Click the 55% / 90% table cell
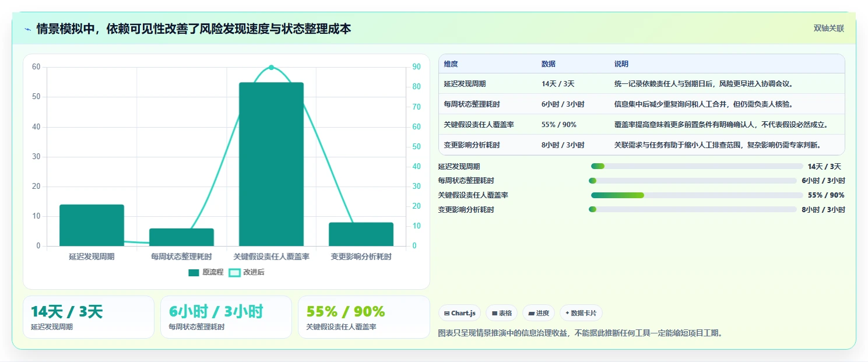Image resolution: width=868 pixels, height=362 pixels. [559, 125]
